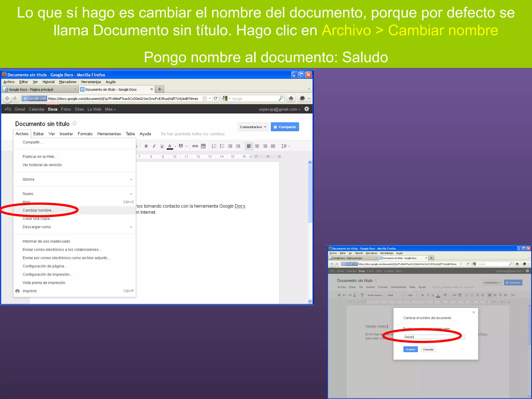Image resolution: width=532 pixels, height=399 pixels.
Task: Click the Documento sin título title
Action: pos(42,124)
